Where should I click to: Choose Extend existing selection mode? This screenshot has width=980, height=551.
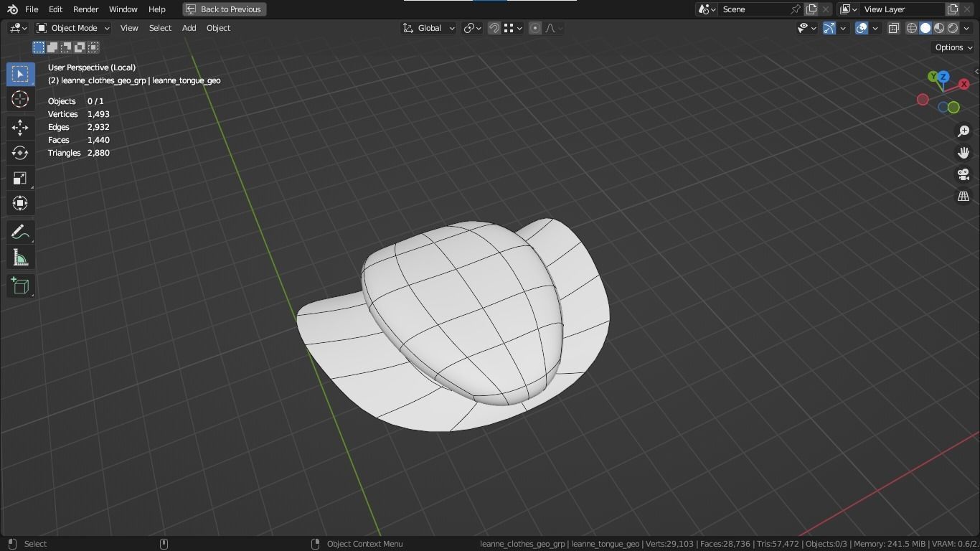[x=52, y=47]
